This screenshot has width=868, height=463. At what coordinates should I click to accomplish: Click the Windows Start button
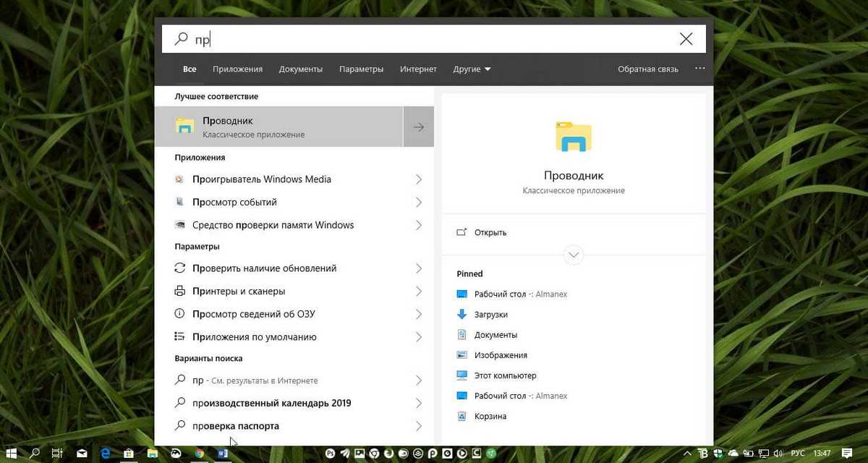[x=12, y=454]
